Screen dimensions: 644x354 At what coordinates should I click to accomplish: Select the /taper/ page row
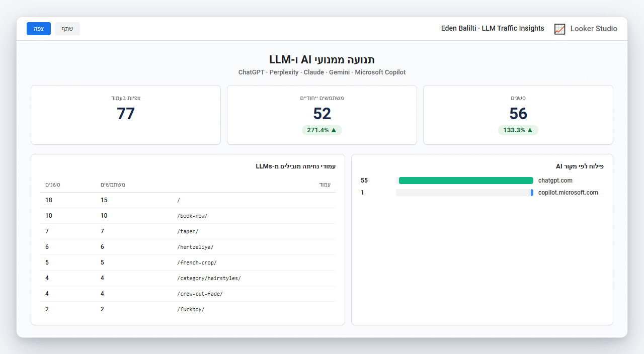point(188,231)
